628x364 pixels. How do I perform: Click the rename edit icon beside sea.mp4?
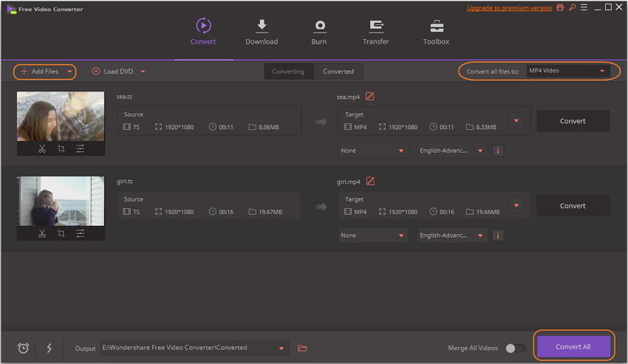370,97
